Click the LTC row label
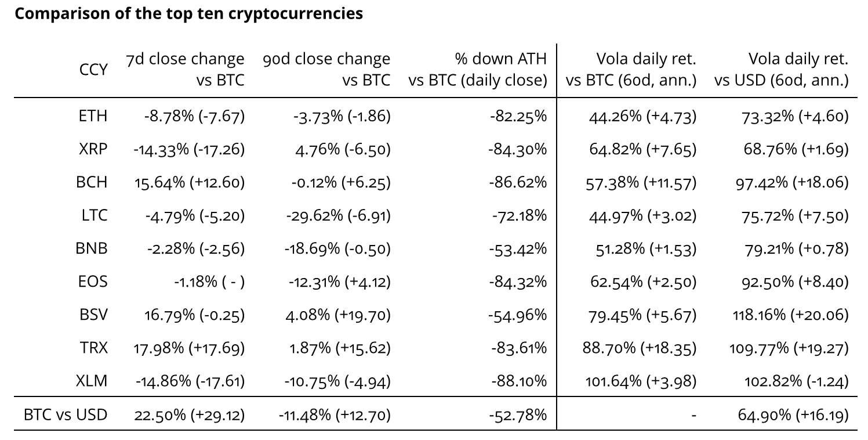Viewport: 868px width, 440px height. pyautogui.click(x=94, y=216)
